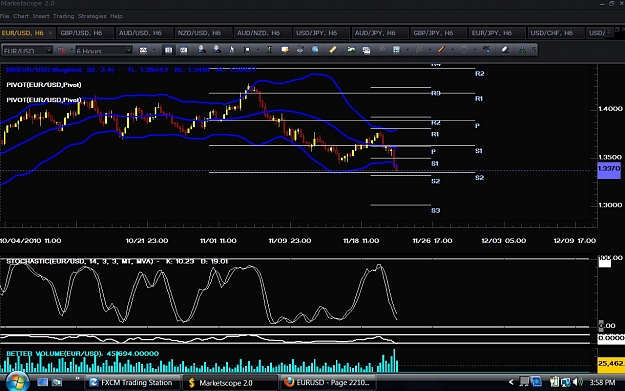Image resolution: width=625 pixels, height=391 pixels.
Task: Click the blue globe icon in toolbar
Action: (315, 50)
